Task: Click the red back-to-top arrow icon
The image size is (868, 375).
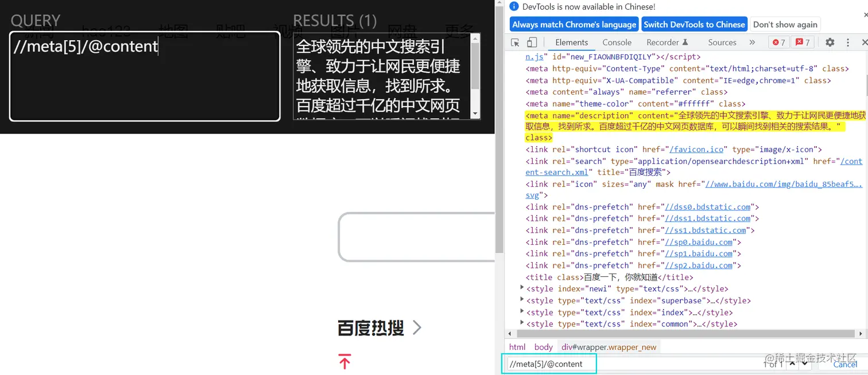Action: (x=344, y=361)
